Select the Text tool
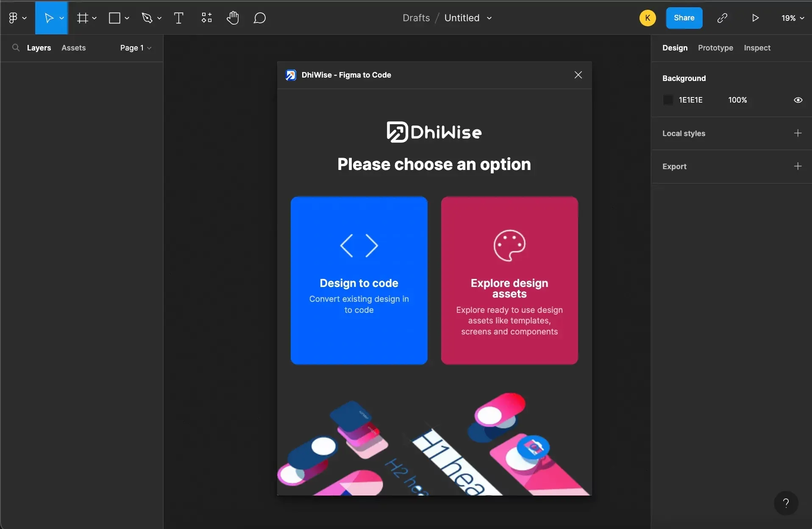 click(x=178, y=18)
